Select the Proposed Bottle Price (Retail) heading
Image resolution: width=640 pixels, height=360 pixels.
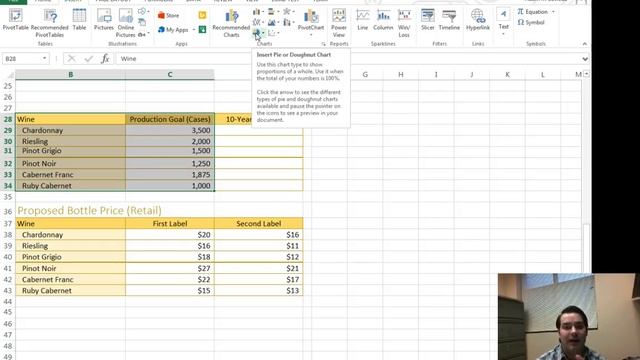pos(89,210)
